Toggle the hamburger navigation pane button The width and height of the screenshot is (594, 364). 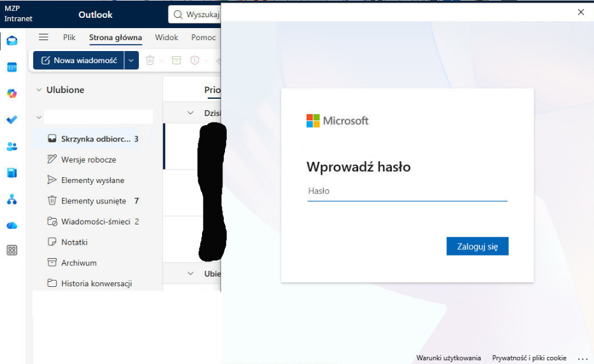point(43,37)
